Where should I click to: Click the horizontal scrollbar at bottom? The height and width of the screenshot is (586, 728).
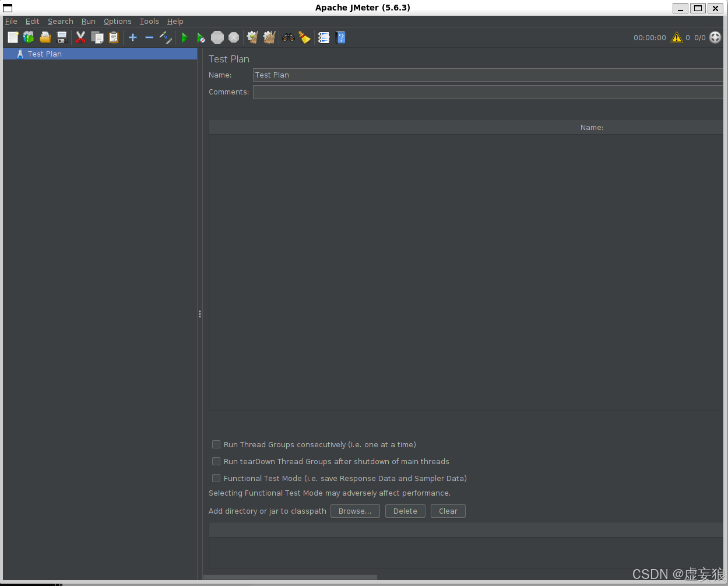290,577
